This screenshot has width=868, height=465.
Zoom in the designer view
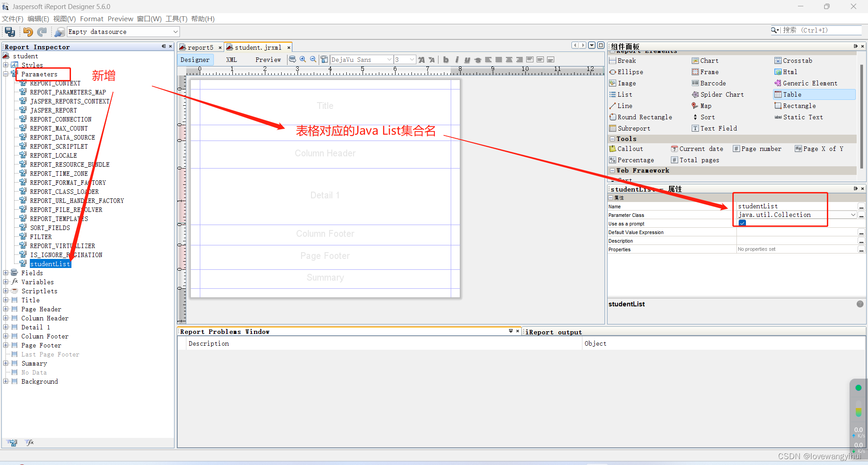[x=303, y=59]
